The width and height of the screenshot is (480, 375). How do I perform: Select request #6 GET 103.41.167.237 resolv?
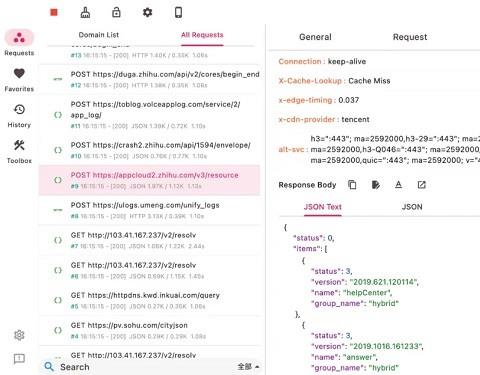149,270
